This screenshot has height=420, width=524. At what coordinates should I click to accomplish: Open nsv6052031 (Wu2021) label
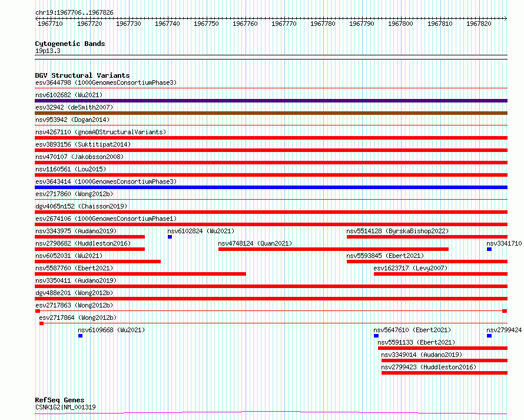[69, 256]
